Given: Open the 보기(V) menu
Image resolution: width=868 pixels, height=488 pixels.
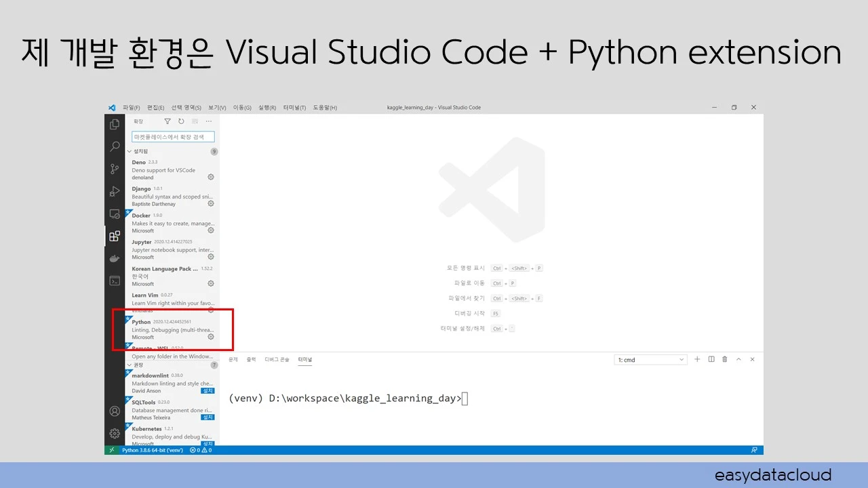Looking at the screenshot, I should [x=218, y=107].
